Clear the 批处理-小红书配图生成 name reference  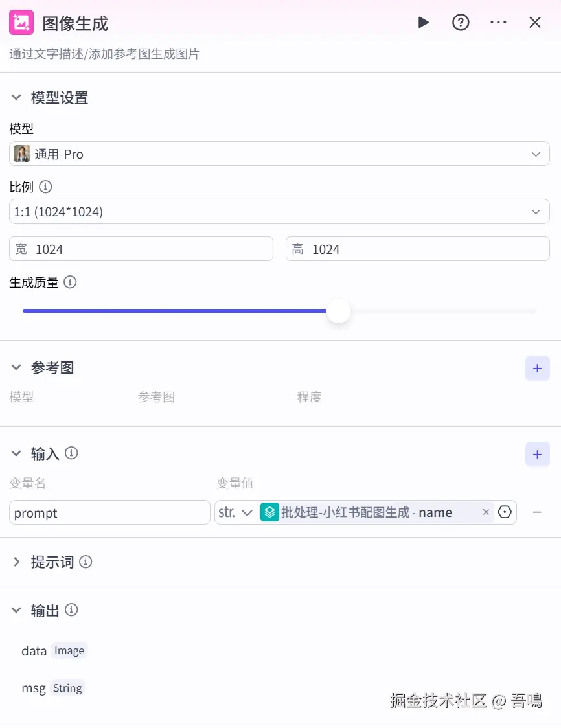(x=486, y=512)
